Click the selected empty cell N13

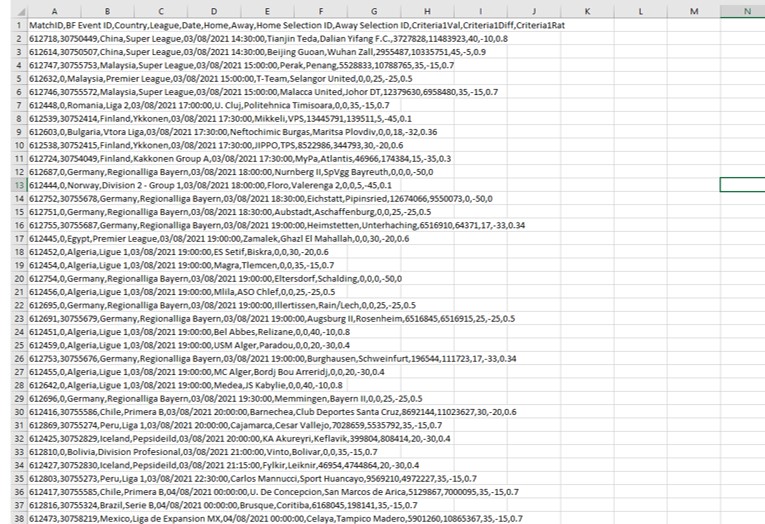[743, 185]
